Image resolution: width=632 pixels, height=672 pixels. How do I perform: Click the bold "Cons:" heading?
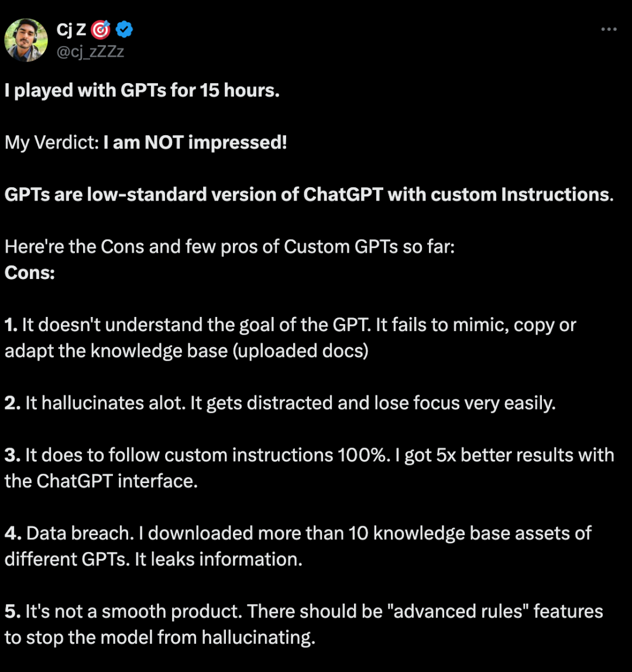click(x=30, y=273)
